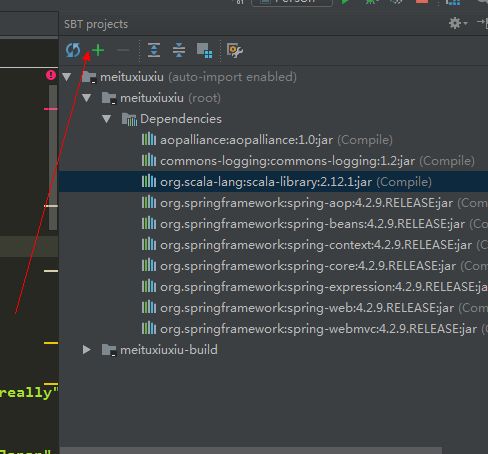Collapse meituxiuxiu (root) module node
Screen dimensions: 488x454
click(87, 98)
